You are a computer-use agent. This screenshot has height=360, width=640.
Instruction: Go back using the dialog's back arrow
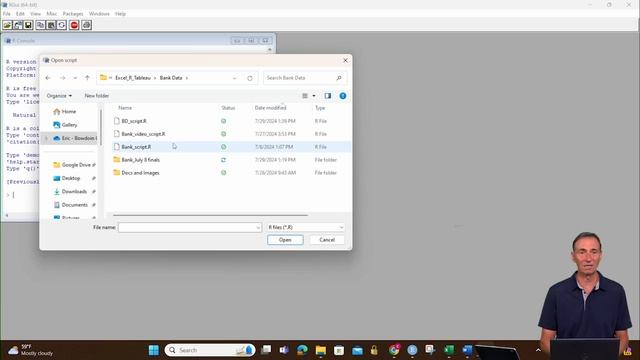pyautogui.click(x=48, y=78)
